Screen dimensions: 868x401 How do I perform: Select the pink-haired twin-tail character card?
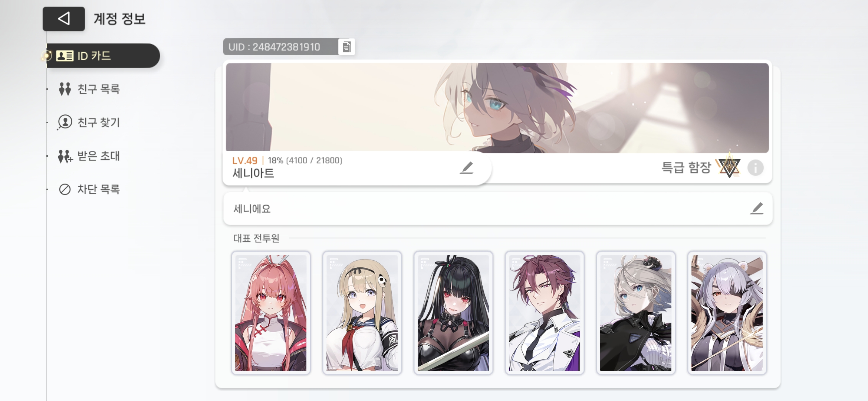point(271,313)
